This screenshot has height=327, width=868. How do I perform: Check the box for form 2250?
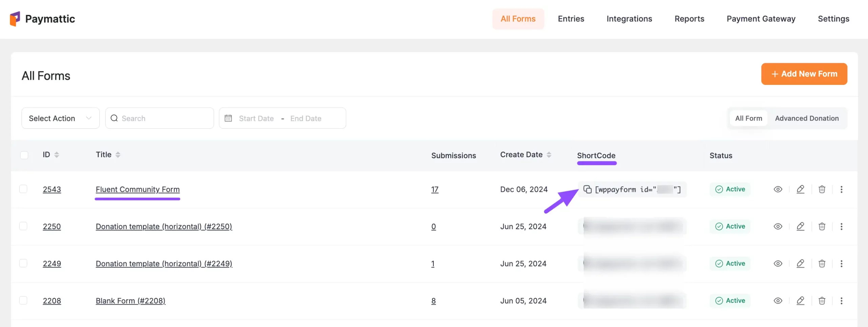23,226
